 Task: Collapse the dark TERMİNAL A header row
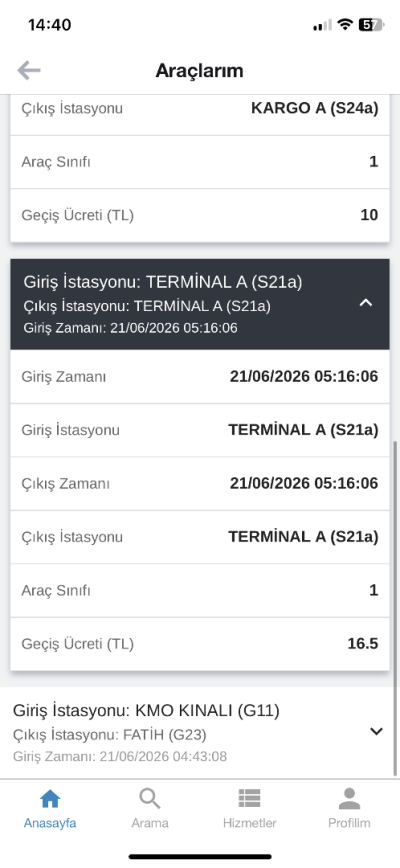click(200, 304)
